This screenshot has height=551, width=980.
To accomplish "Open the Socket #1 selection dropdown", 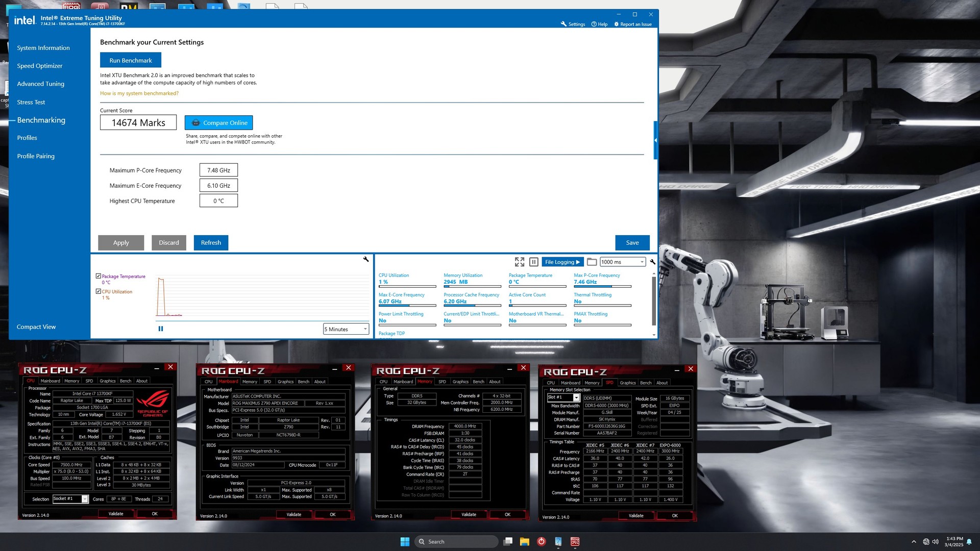I will pos(70,499).
